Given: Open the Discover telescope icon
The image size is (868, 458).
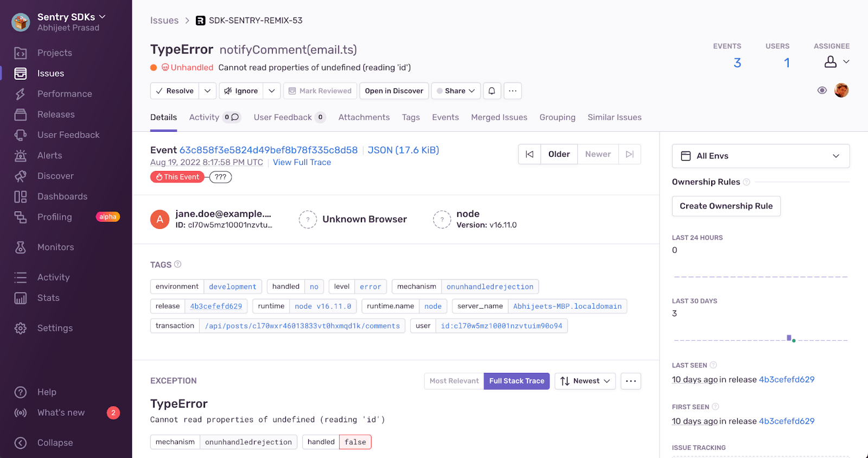Looking at the screenshot, I should coord(21,176).
